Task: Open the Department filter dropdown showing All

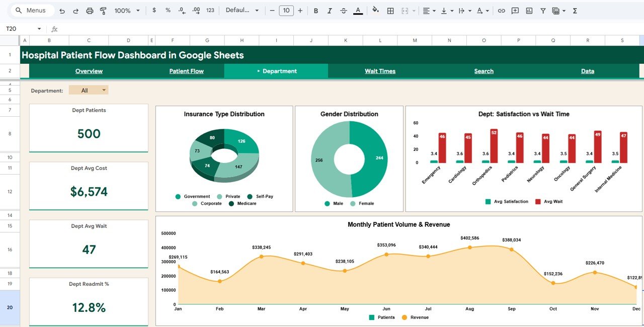Action: [x=89, y=90]
